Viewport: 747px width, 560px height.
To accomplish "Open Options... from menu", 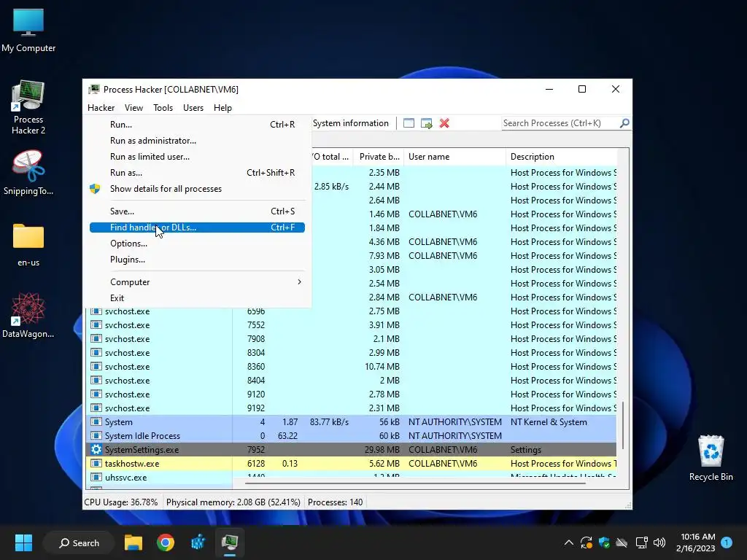I will [x=197, y=244].
